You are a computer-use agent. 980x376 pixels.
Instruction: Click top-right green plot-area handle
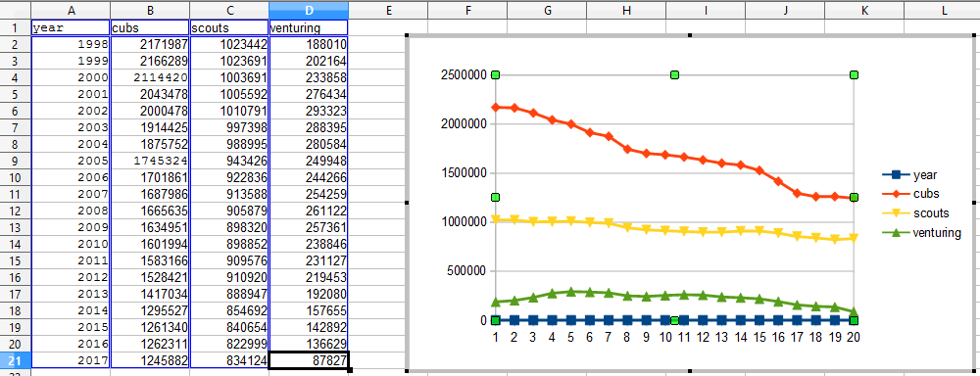(x=854, y=75)
